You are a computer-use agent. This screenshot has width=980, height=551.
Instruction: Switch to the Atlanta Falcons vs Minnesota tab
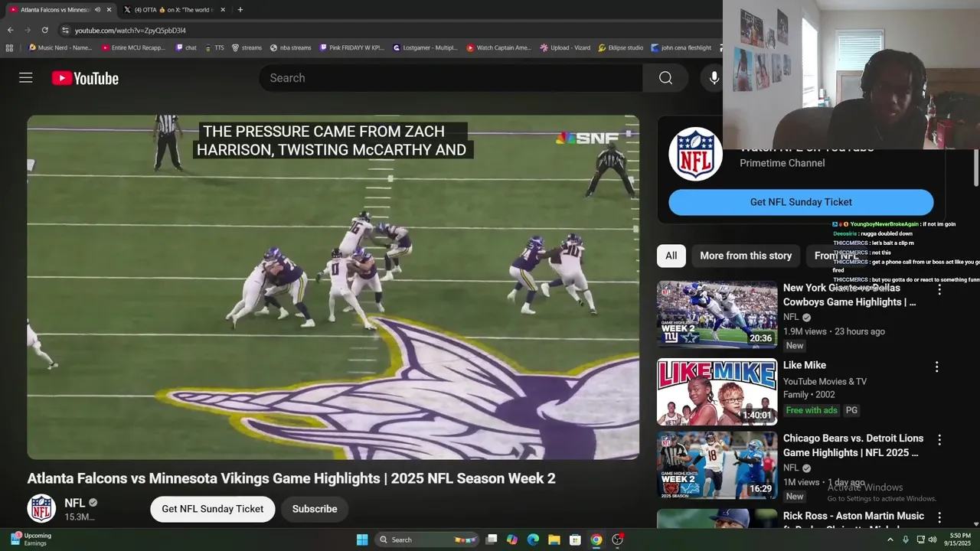tap(55, 10)
